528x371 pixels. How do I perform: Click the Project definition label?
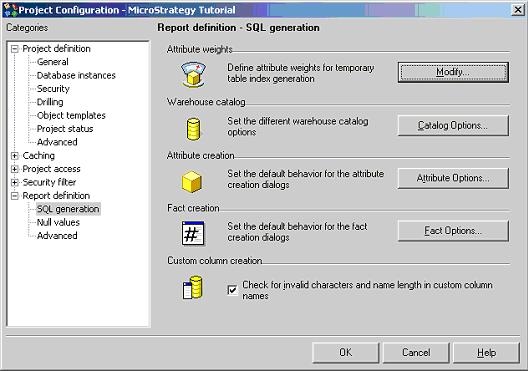[56, 49]
